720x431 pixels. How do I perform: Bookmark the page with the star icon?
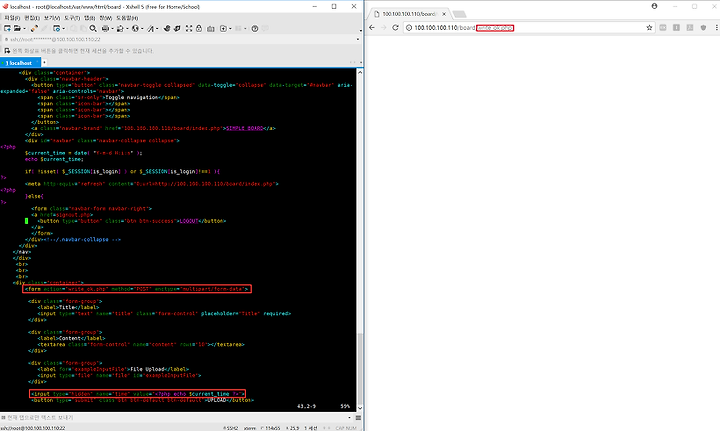click(649, 28)
